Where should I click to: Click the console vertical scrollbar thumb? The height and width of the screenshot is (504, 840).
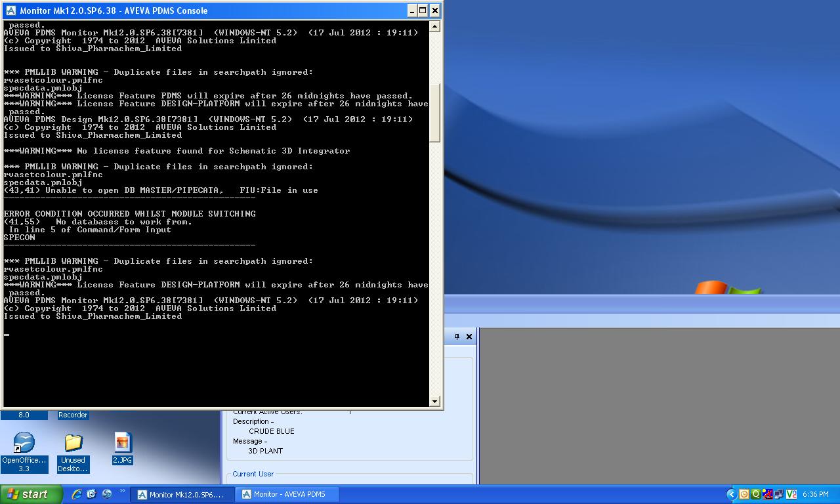(x=434, y=112)
